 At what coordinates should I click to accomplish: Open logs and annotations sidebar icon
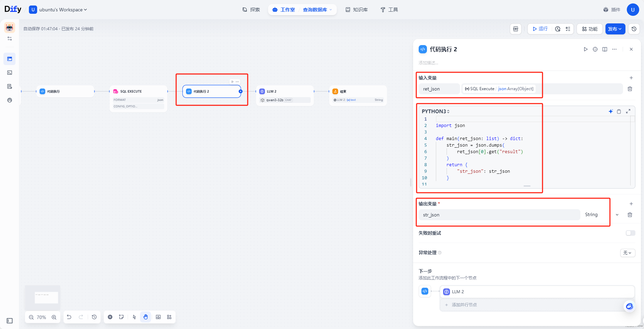10,86
